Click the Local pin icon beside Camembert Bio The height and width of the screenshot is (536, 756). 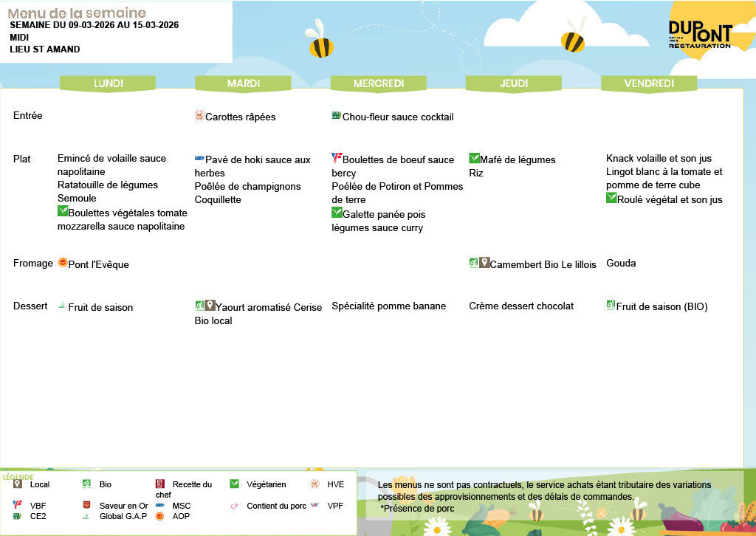click(x=484, y=263)
